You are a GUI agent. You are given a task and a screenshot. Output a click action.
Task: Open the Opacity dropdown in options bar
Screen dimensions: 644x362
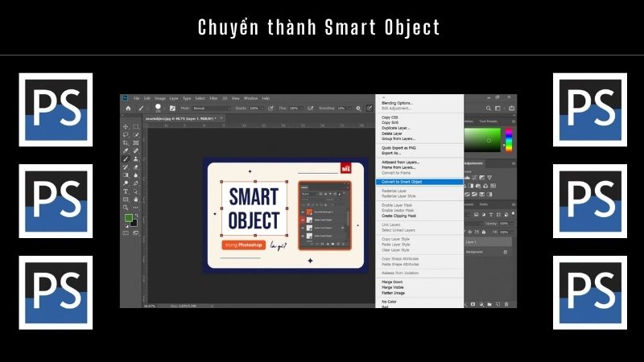(x=262, y=109)
